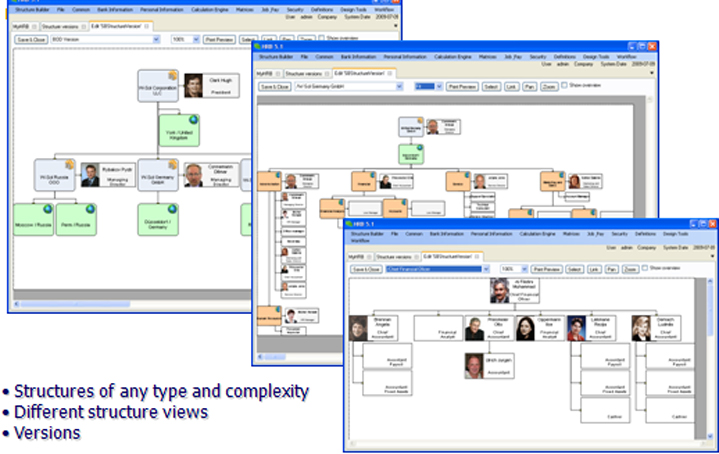Switch to MyHRB tab in the Germany GmbH window
Image resolution: width=719 pixels, height=454 pixels.
264,74
